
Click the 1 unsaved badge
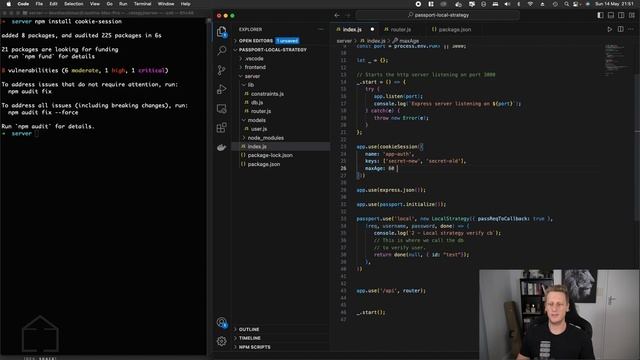pyautogui.click(x=287, y=41)
